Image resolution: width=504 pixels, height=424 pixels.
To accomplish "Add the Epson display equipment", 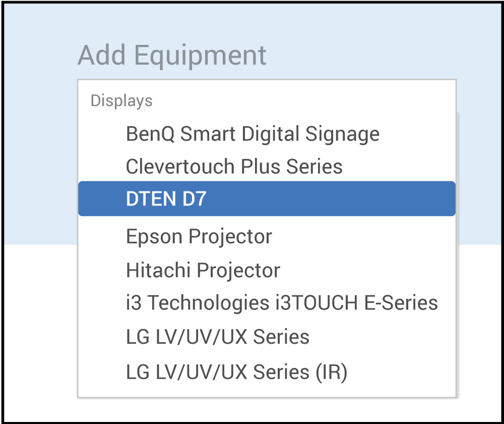I will click(x=199, y=236).
